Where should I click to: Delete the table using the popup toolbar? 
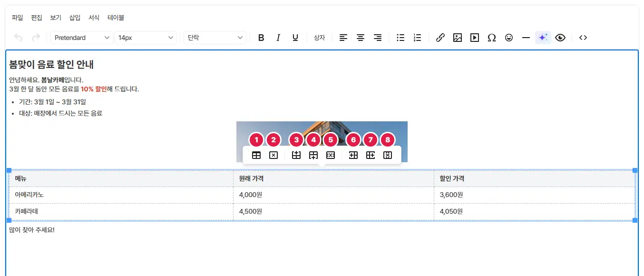point(273,155)
